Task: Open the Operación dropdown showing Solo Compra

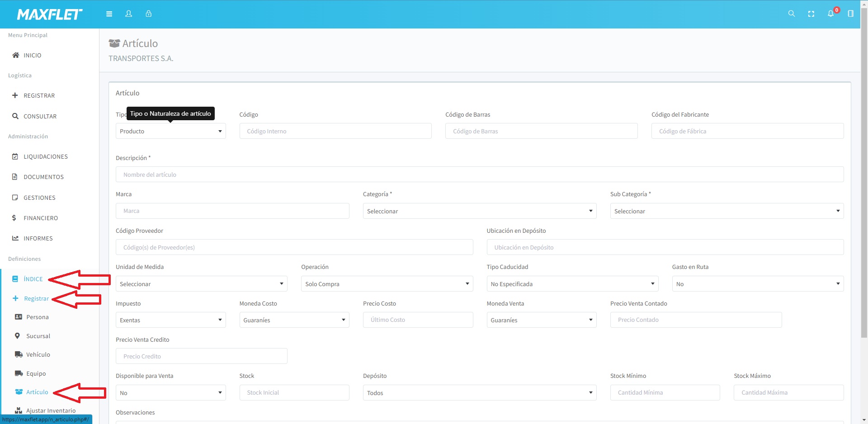Action: (387, 284)
